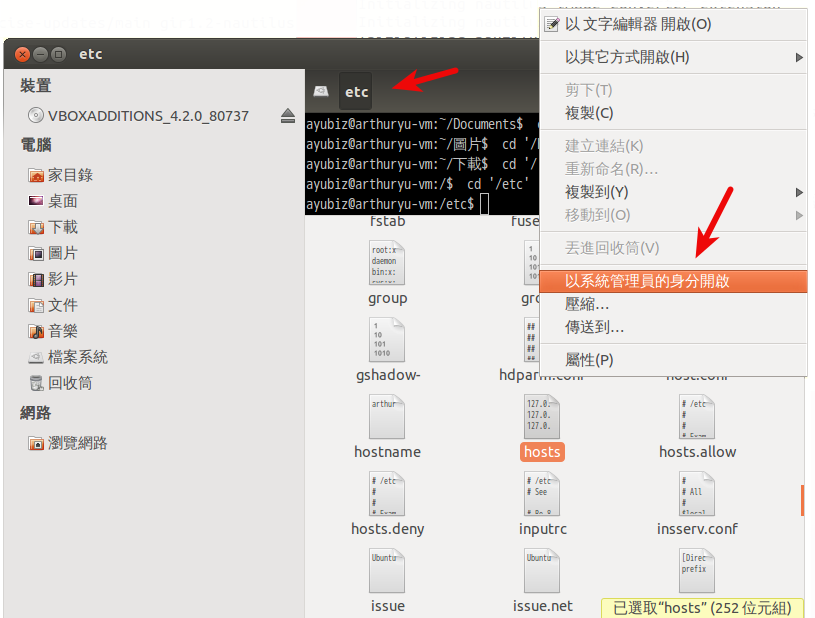
Task: Open the hosts file icon
Action: 541,424
